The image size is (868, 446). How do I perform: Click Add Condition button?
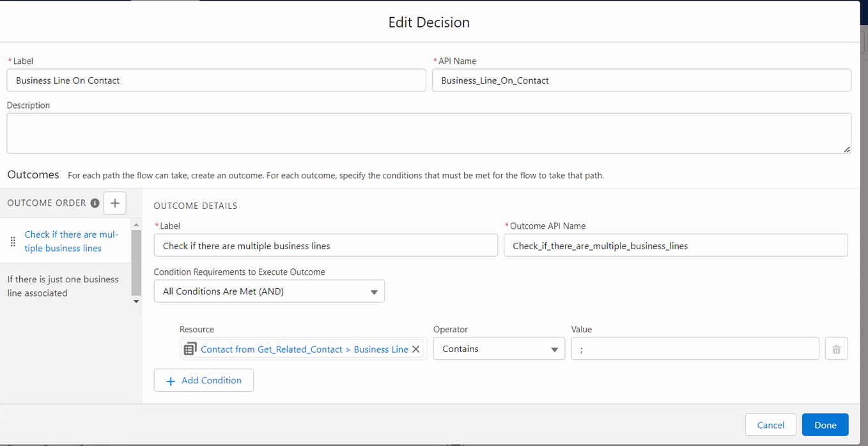203,380
